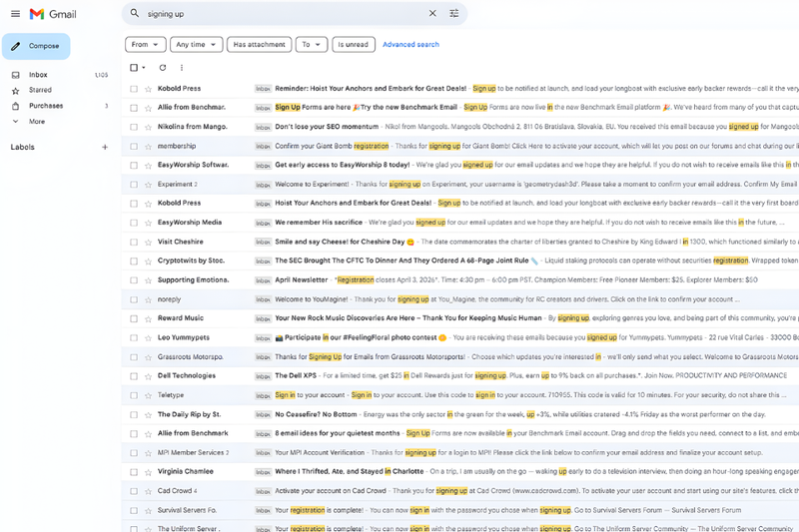799x532 pixels.
Task: Open the Any time filter dropdown
Action: [x=196, y=44]
